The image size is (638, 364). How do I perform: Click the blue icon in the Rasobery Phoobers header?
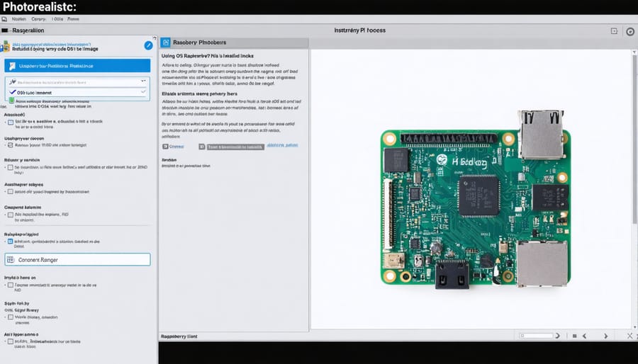click(x=166, y=42)
